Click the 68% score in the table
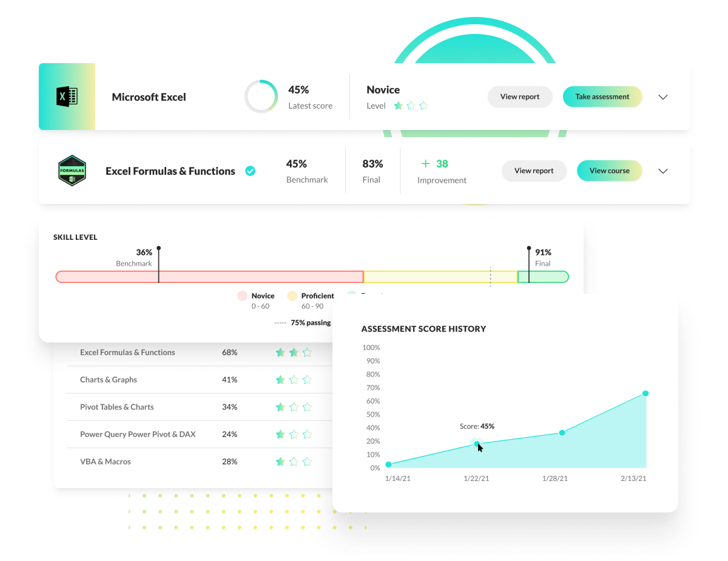The height and width of the screenshot is (561, 728). pos(229,352)
